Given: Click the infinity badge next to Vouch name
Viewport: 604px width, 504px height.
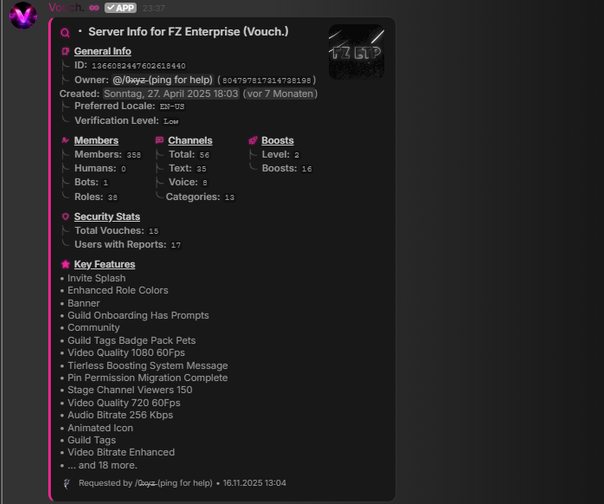Looking at the screenshot, I should [94, 8].
